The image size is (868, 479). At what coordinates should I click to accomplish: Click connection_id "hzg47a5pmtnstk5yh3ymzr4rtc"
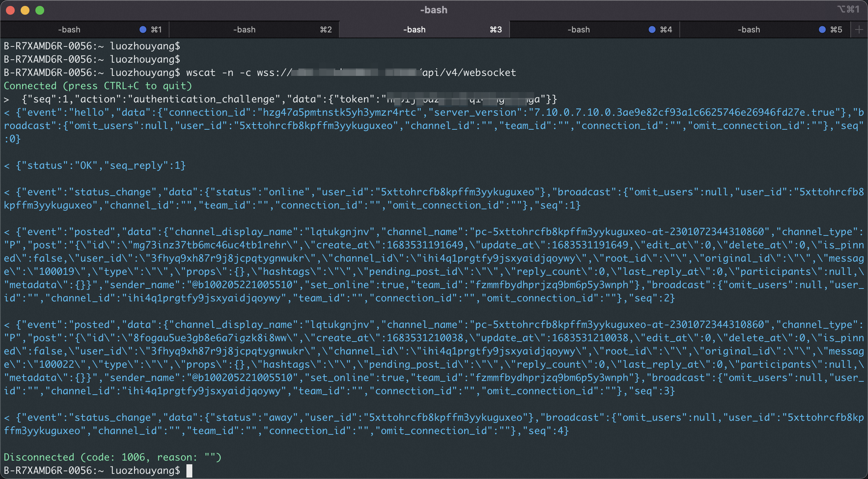[x=339, y=112]
